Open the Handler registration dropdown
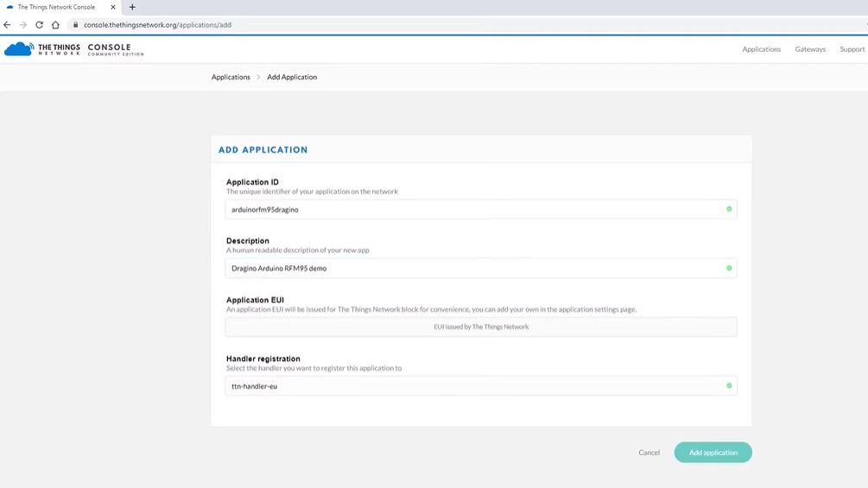 click(x=481, y=386)
